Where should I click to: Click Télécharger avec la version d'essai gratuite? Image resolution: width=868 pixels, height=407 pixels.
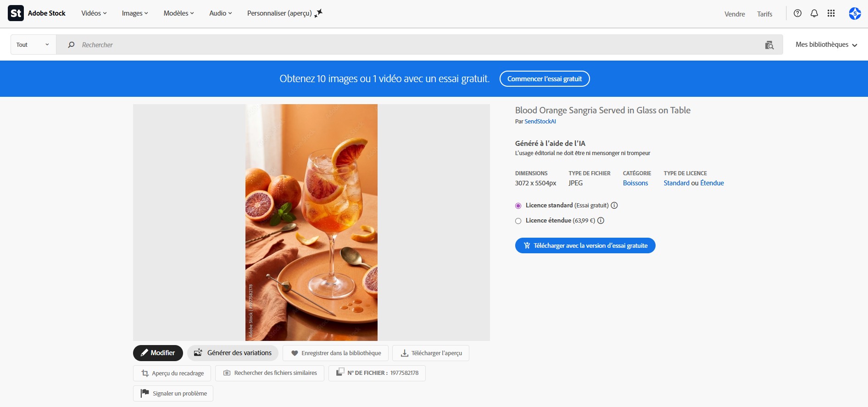585,245
